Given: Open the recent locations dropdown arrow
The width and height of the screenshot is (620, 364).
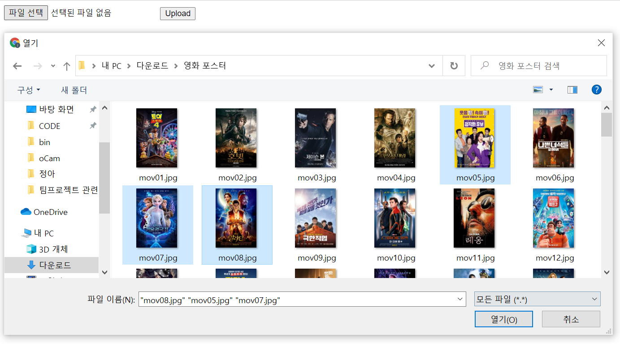Looking at the screenshot, I should 53,66.
